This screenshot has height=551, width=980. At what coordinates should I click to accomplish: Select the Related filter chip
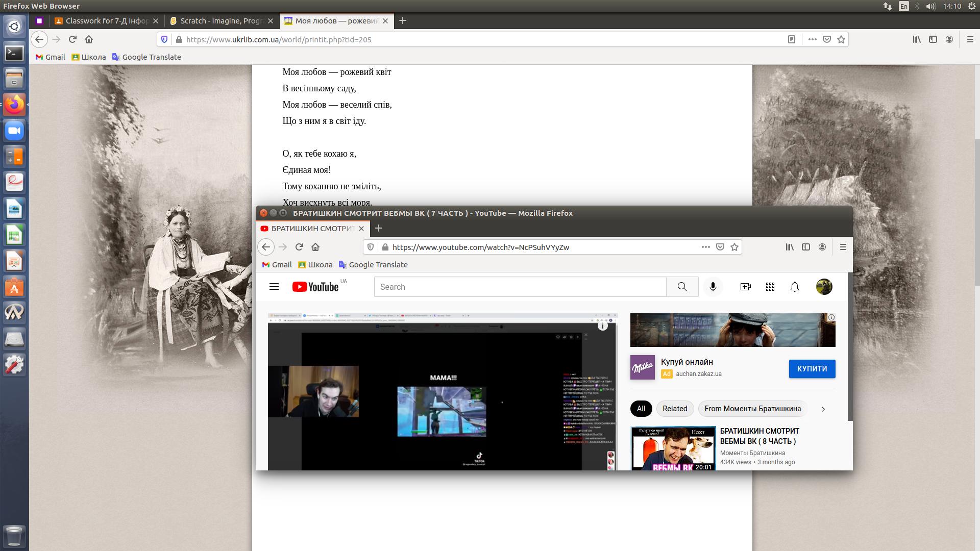point(675,409)
